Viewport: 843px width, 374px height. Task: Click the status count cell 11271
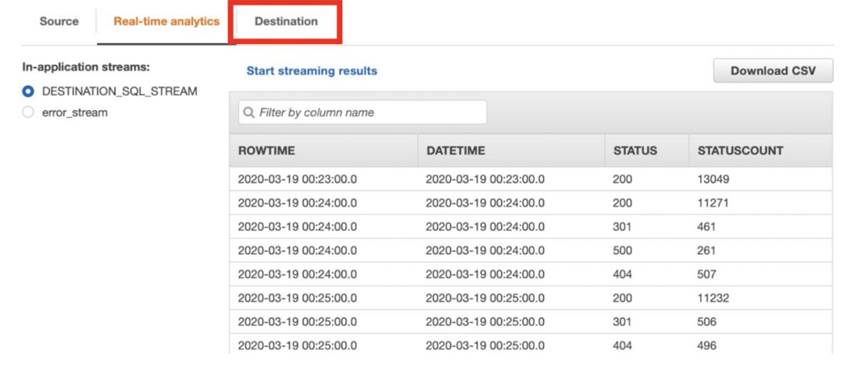coord(713,203)
